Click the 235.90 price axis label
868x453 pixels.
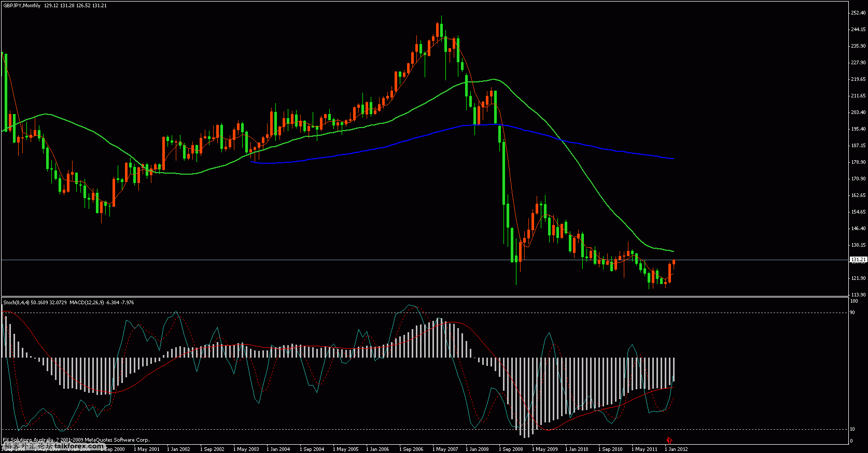[x=858, y=46]
